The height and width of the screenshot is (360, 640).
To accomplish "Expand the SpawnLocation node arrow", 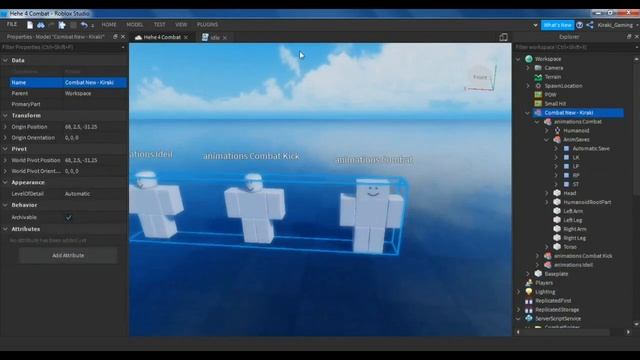I will [x=528, y=86].
